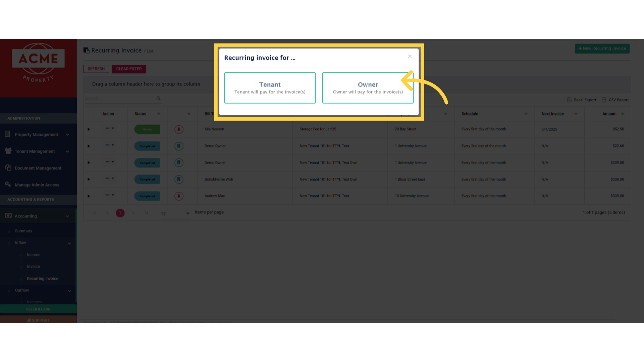The width and height of the screenshot is (644, 362).
Task: Select the Owner invoice option
Action: click(x=368, y=88)
